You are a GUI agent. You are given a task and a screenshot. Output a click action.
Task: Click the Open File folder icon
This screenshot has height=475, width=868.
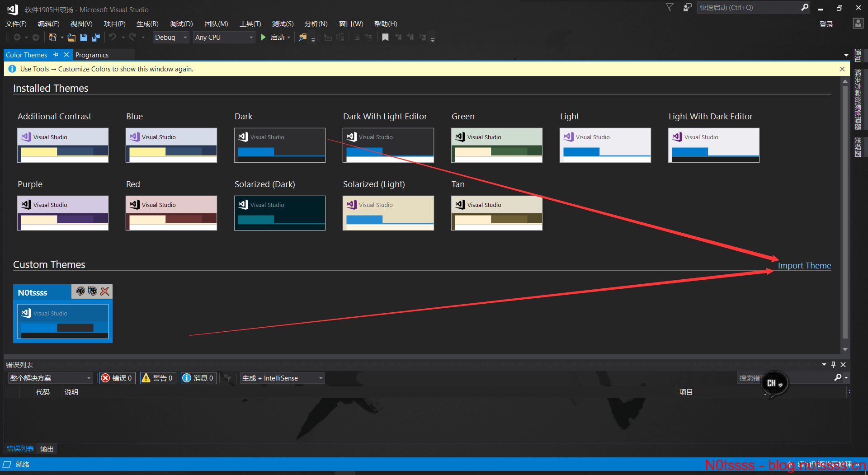pyautogui.click(x=71, y=38)
